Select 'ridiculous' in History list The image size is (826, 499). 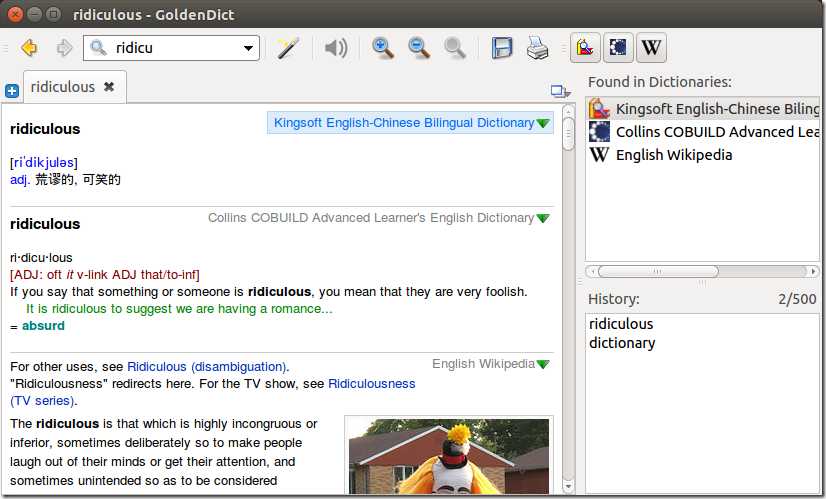[x=621, y=324]
